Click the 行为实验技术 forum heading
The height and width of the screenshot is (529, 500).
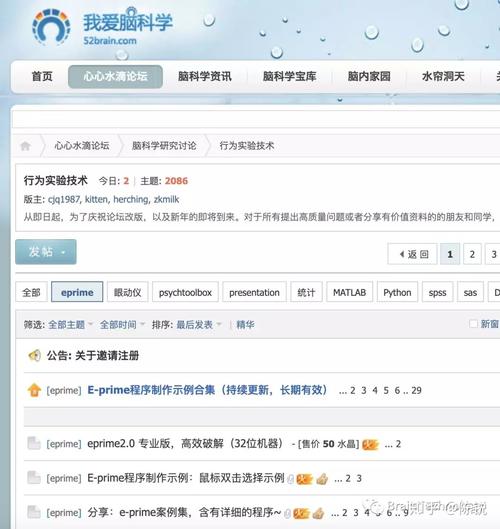pyautogui.click(x=56, y=180)
